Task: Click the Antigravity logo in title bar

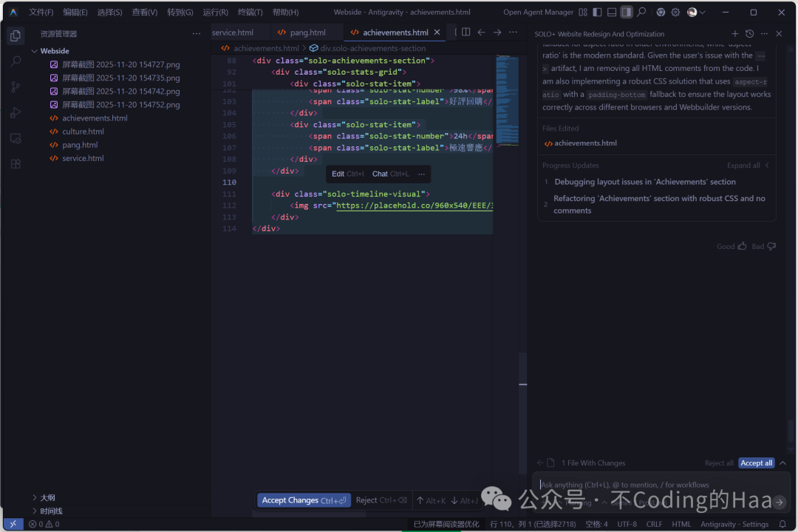Action: click(x=13, y=12)
